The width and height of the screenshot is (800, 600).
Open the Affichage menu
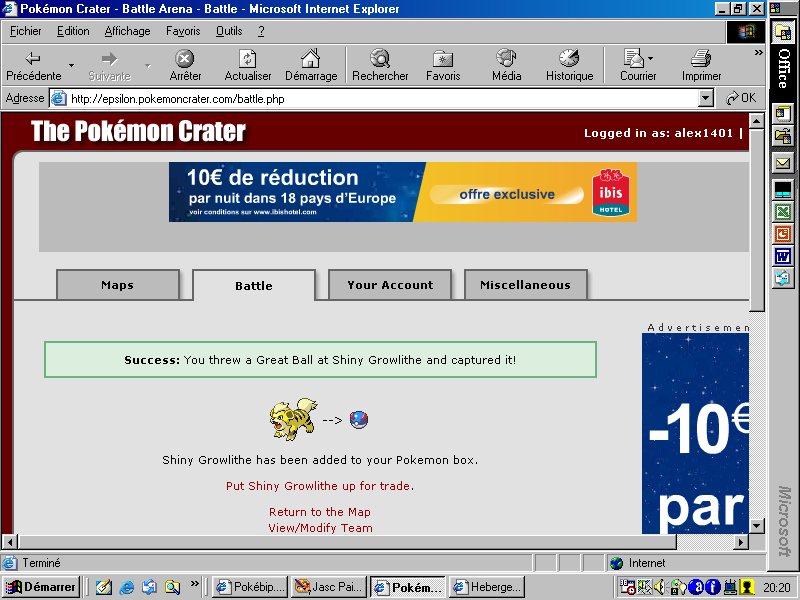pyautogui.click(x=127, y=31)
